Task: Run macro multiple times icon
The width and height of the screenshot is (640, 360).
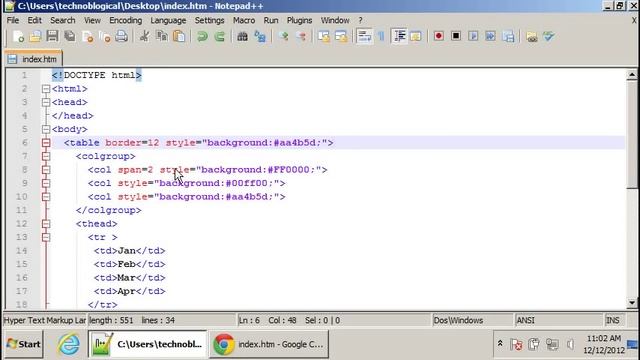Action: pos(491,36)
